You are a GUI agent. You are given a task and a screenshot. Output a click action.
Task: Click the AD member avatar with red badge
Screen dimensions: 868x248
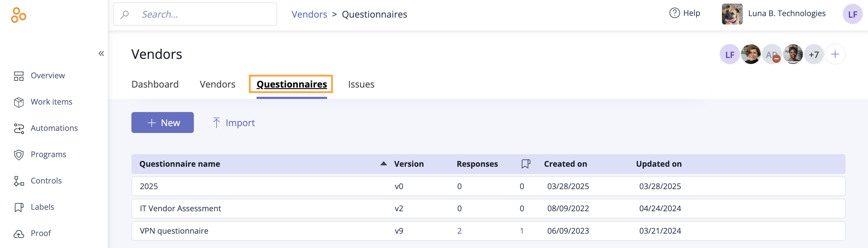click(x=772, y=54)
